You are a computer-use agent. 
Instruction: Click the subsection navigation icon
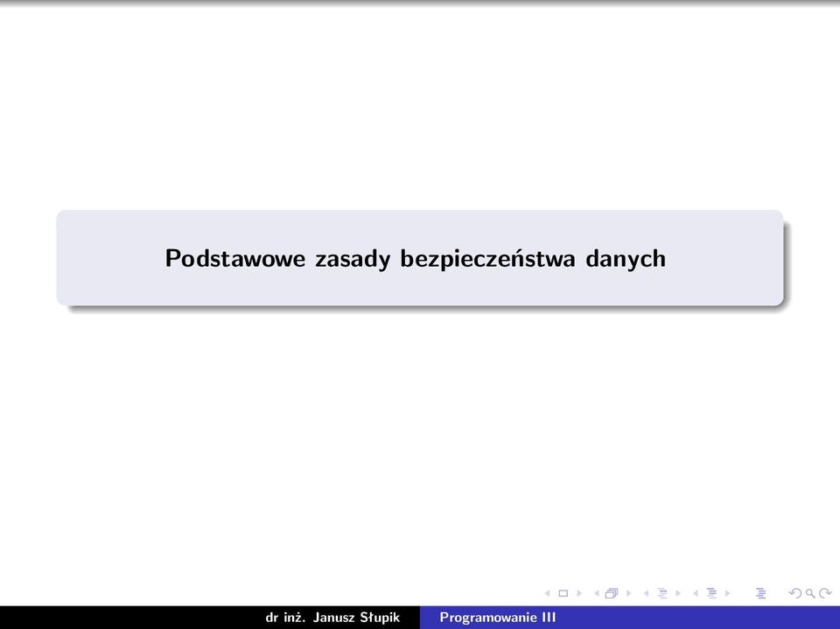(x=662, y=593)
